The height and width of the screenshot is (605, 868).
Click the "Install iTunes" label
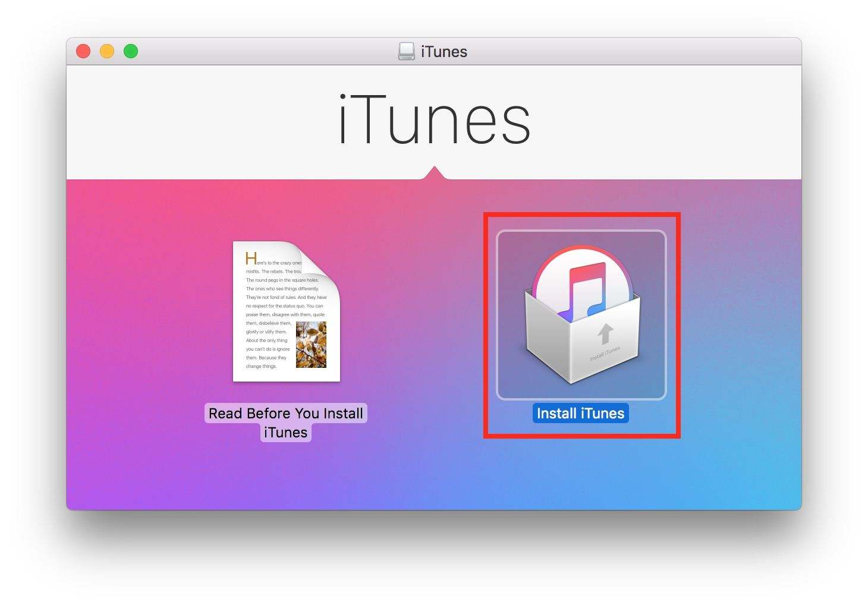pyautogui.click(x=581, y=413)
